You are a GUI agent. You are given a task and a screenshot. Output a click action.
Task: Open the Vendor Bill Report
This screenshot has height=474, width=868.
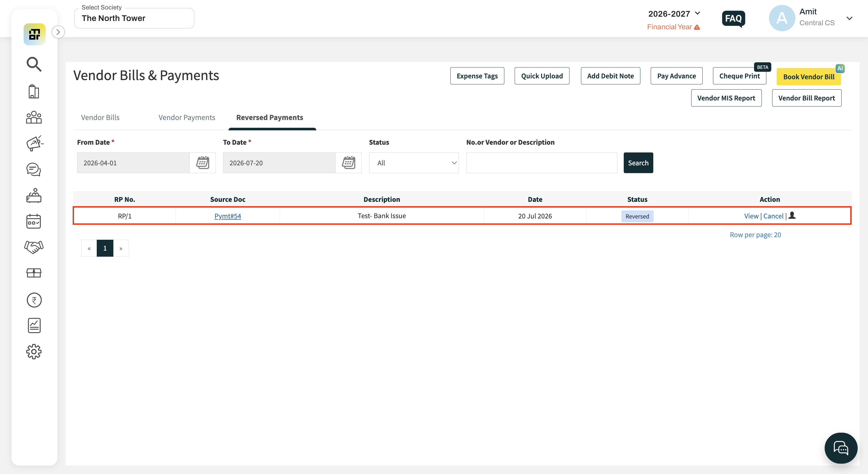(806, 98)
